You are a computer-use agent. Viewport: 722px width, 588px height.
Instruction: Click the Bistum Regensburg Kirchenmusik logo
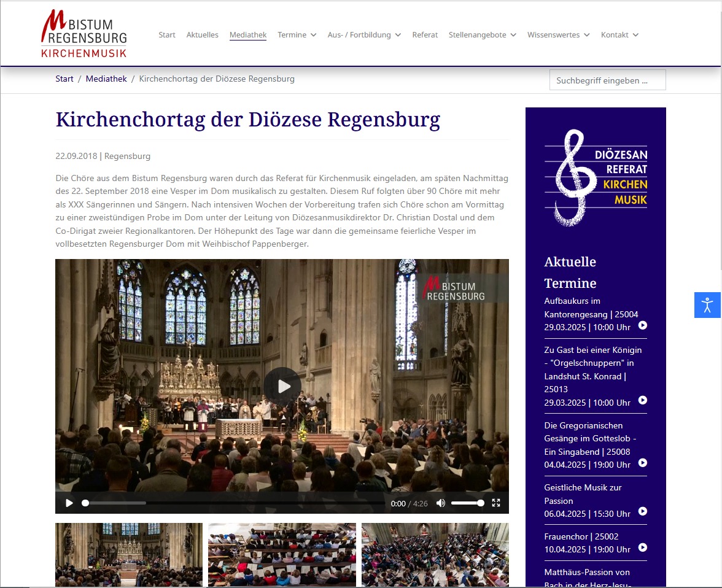coord(83,34)
